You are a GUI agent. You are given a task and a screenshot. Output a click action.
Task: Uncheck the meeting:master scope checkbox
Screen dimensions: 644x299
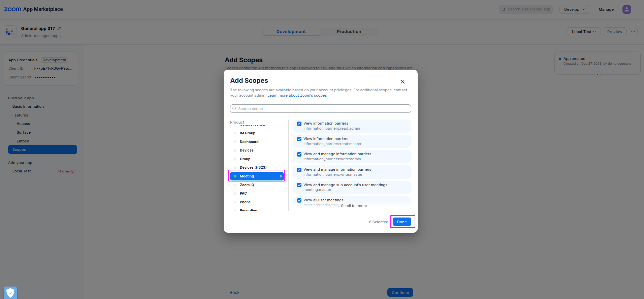[x=299, y=185]
